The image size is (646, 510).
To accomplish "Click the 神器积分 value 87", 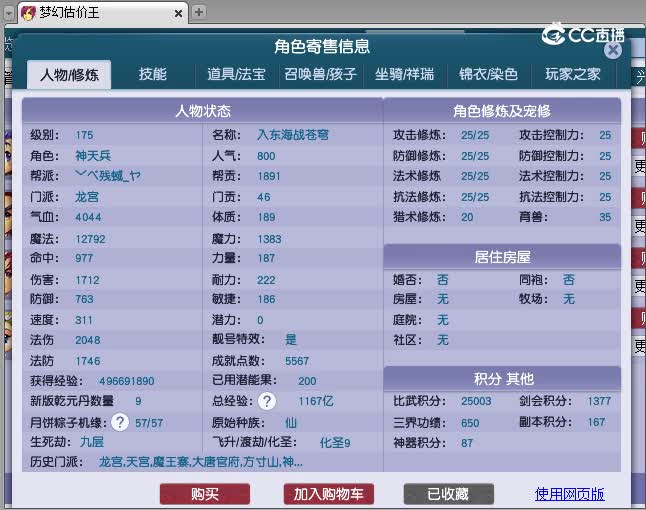I will click(x=467, y=443).
